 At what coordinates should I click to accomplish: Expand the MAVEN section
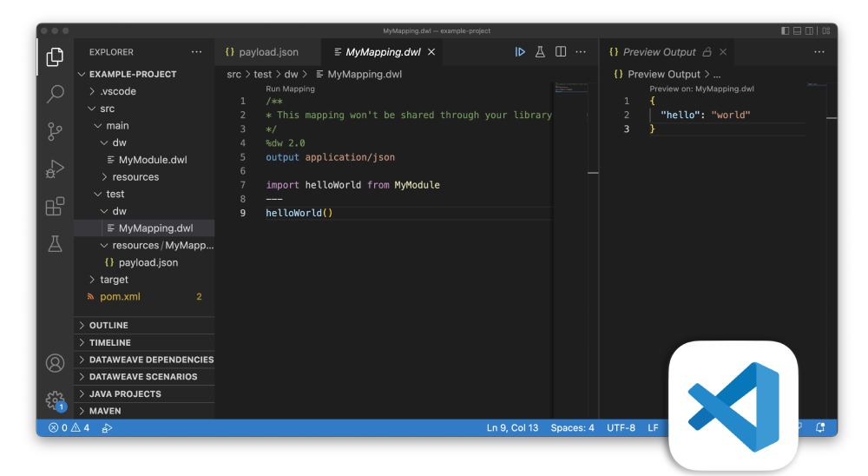[x=144, y=411]
